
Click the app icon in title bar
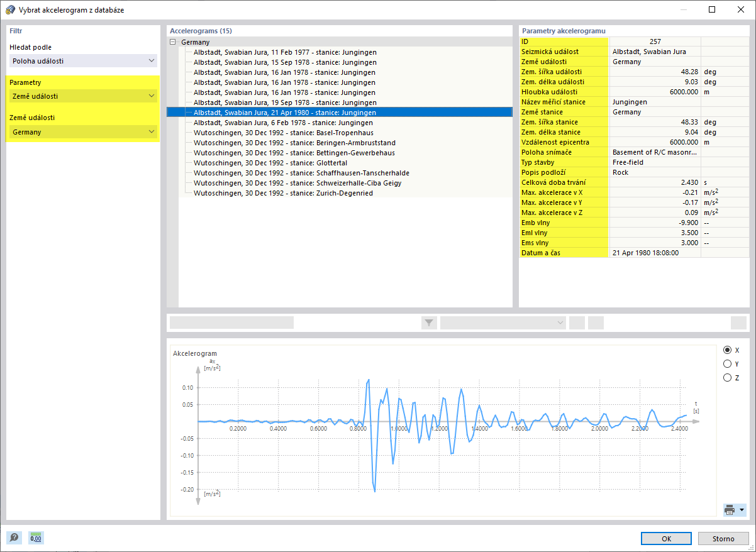tap(9, 9)
